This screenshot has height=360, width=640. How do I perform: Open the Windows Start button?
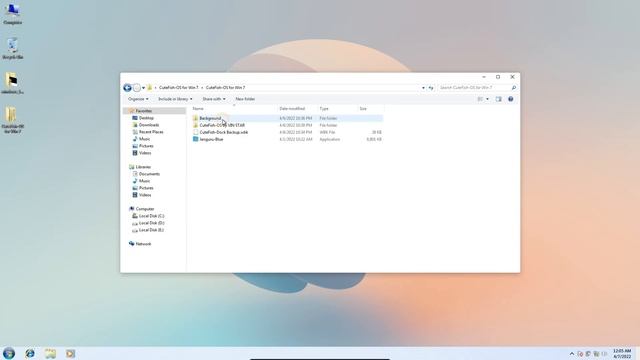pyautogui.click(x=9, y=353)
